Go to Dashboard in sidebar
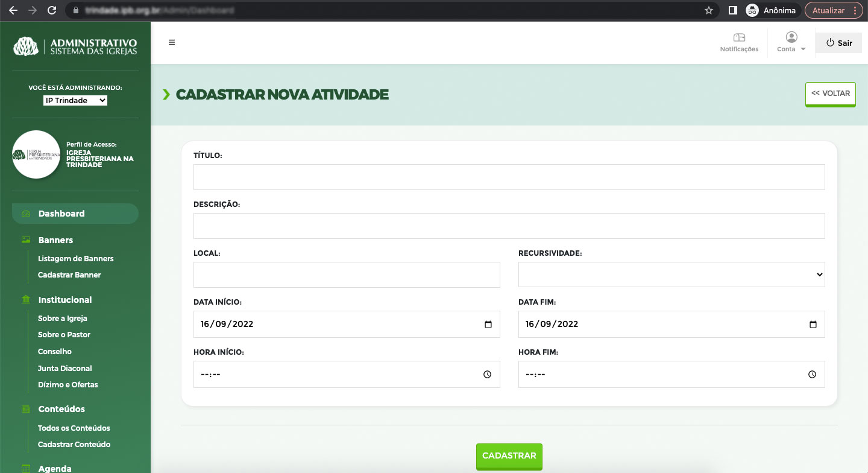Viewport: 868px width, 473px height. pyautogui.click(x=61, y=214)
